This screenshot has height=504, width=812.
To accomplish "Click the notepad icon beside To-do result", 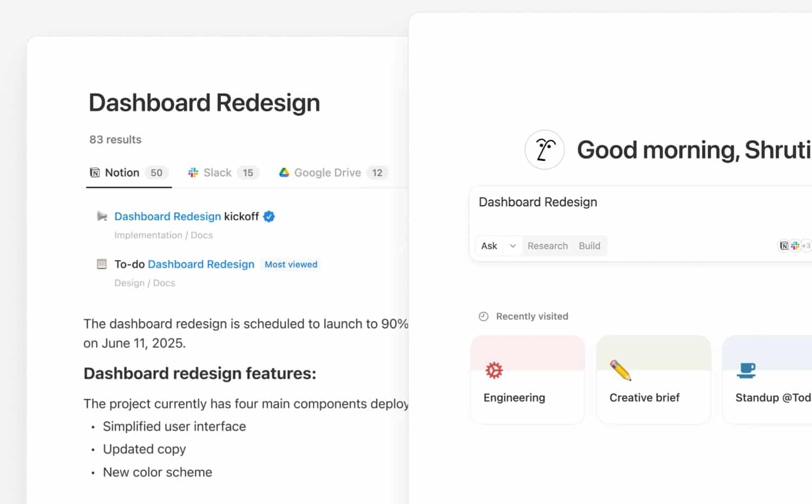I will [102, 264].
